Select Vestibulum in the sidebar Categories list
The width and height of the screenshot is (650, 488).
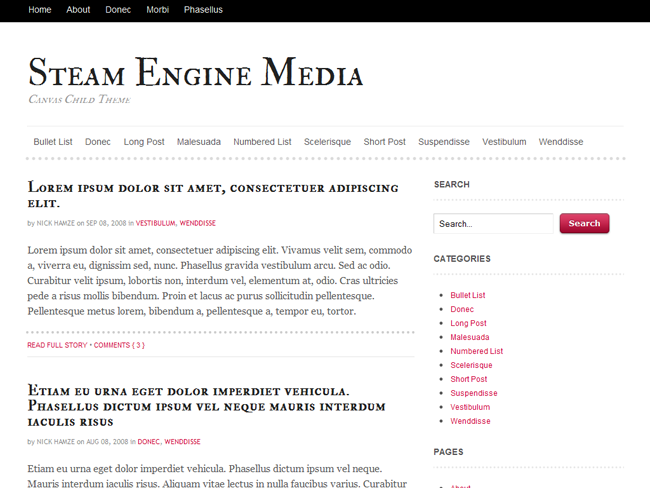(x=470, y=407)
